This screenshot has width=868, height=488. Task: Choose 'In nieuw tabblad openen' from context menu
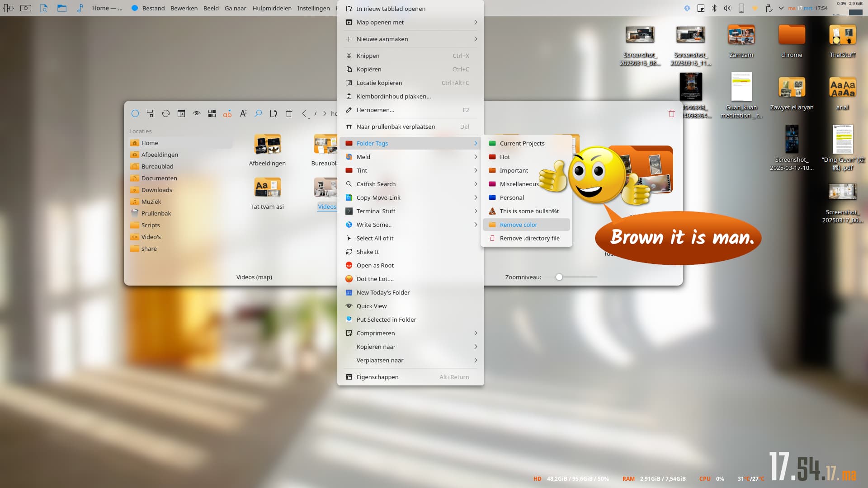(x=410, y=9)
